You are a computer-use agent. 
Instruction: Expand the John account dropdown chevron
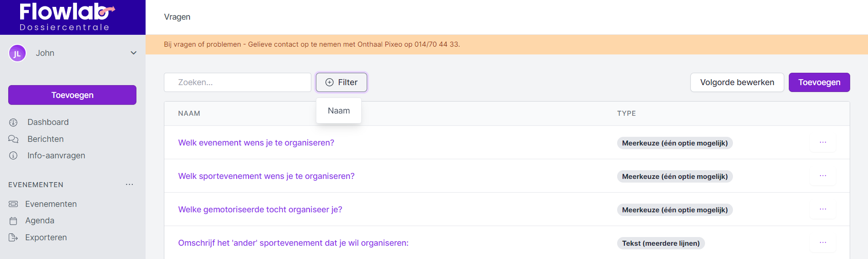133,53
